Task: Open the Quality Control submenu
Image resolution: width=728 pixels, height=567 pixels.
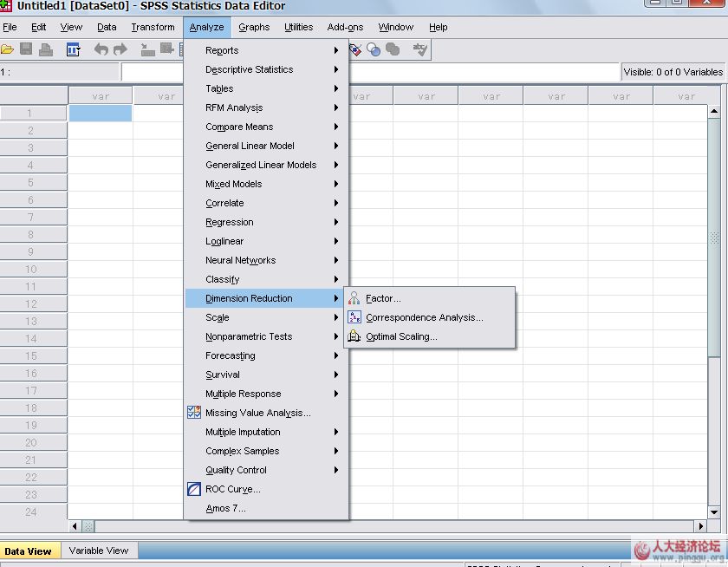Action: tap(267, 470)
